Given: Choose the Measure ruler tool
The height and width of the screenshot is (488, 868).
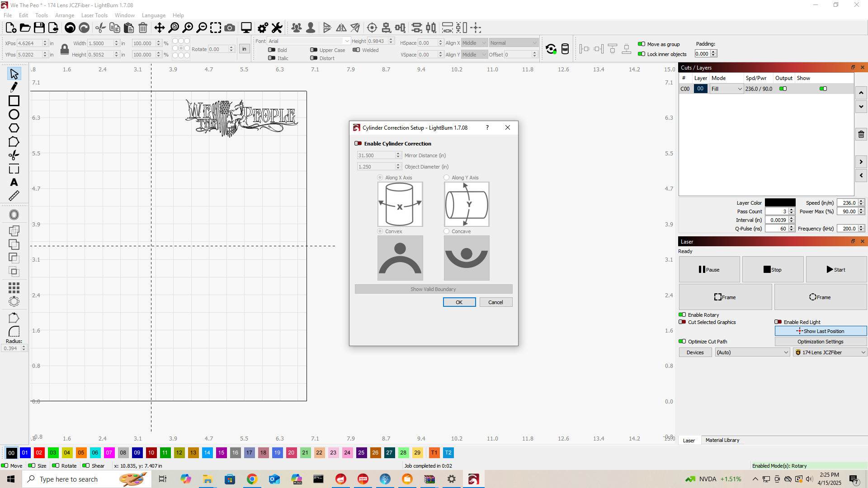Looking at the screenshot, I should (x=14, y=196).
